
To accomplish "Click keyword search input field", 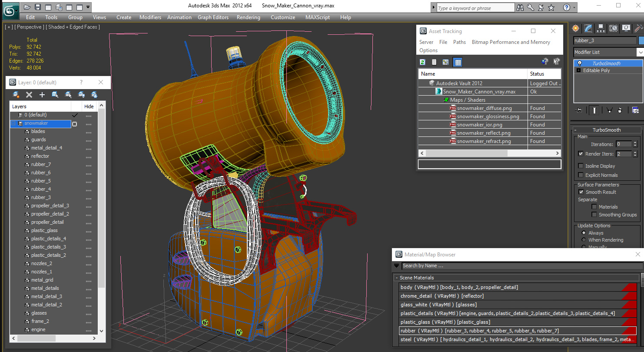I will click(x=475, y=8).
